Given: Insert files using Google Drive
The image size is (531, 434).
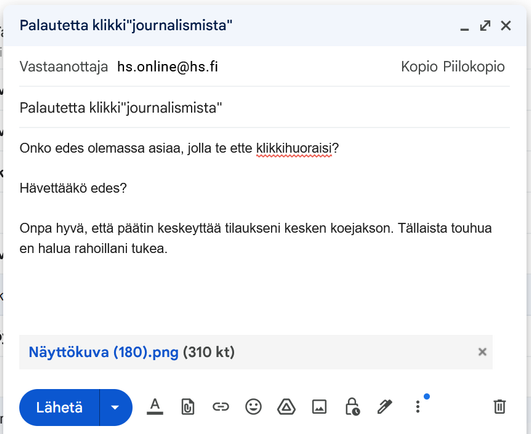Looking at the screenshot, I should pyautogui.click(x=286, y=407).
